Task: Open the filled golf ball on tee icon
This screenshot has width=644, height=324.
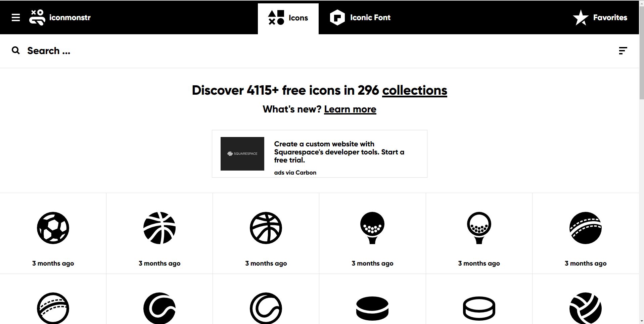Action: (x=372, y=228)
